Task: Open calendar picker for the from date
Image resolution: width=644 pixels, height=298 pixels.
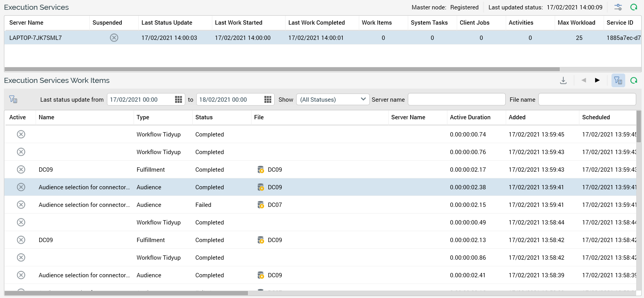Action: pos(178,100)
